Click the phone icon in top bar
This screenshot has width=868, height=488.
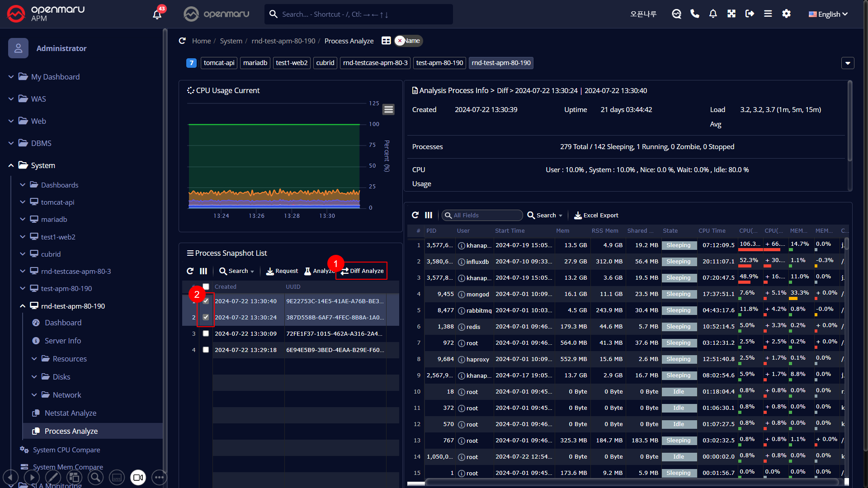click(x=695, y=14)
